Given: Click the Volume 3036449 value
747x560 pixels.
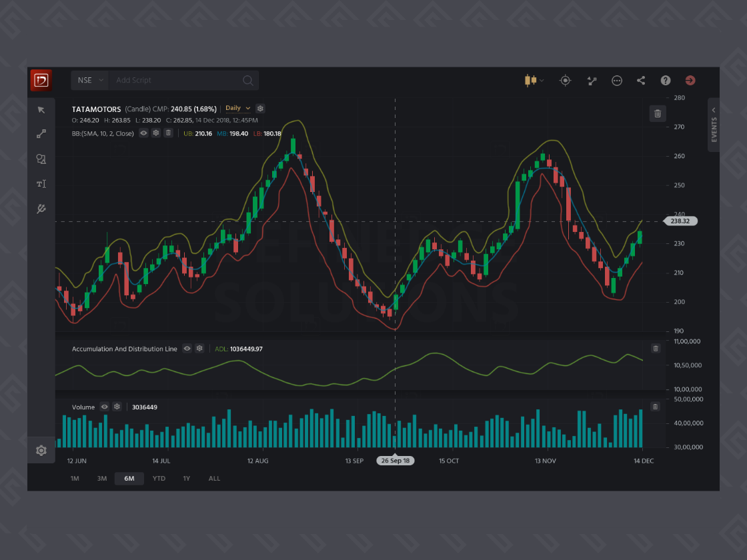Looking at the screenshot, I should [x=144, y=407].
